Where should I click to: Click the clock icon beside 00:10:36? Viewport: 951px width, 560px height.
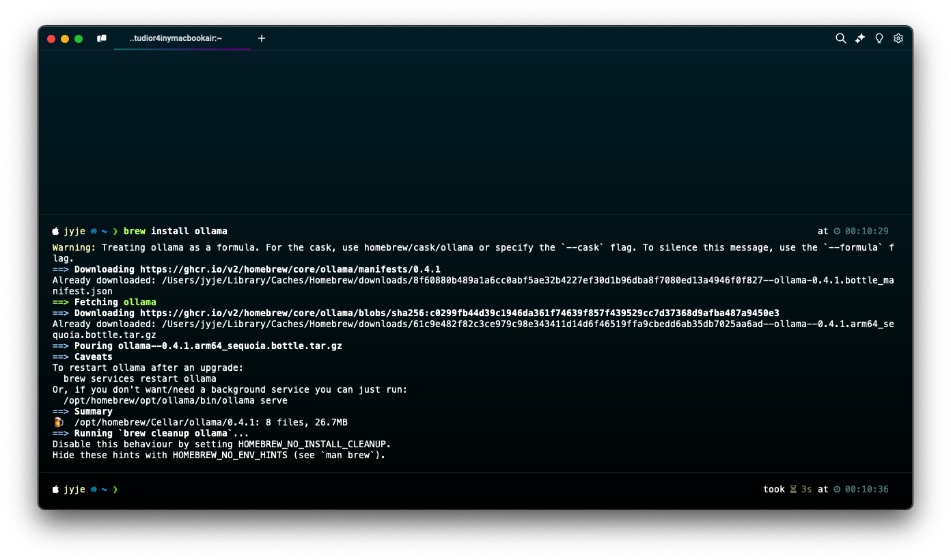point(837,489)
